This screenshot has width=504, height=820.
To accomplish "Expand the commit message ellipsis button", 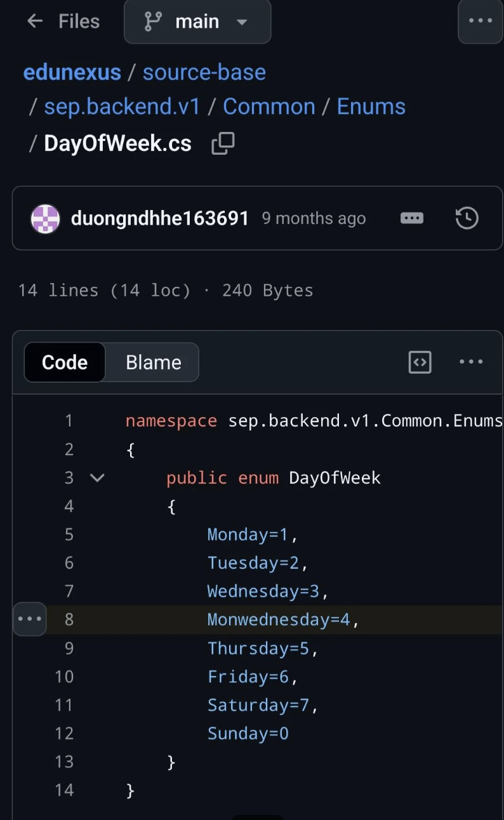I will pos(412,218).
